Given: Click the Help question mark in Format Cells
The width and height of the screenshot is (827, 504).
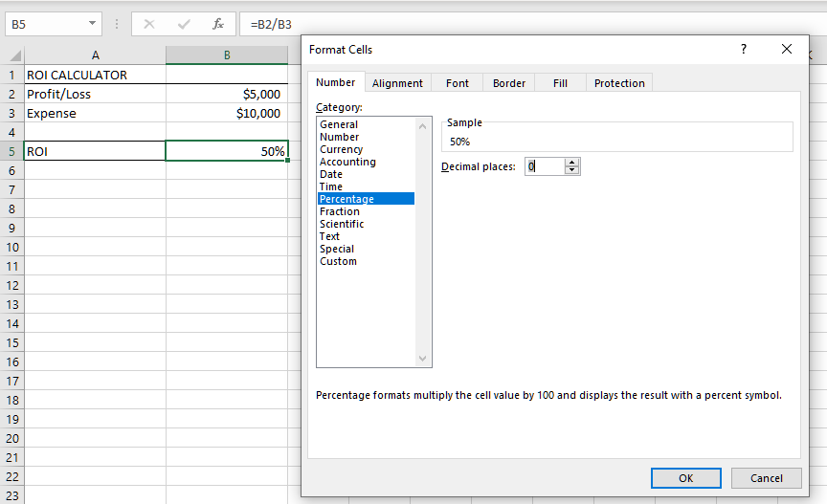Looking at the screenshot, I should tap(743, 49).
